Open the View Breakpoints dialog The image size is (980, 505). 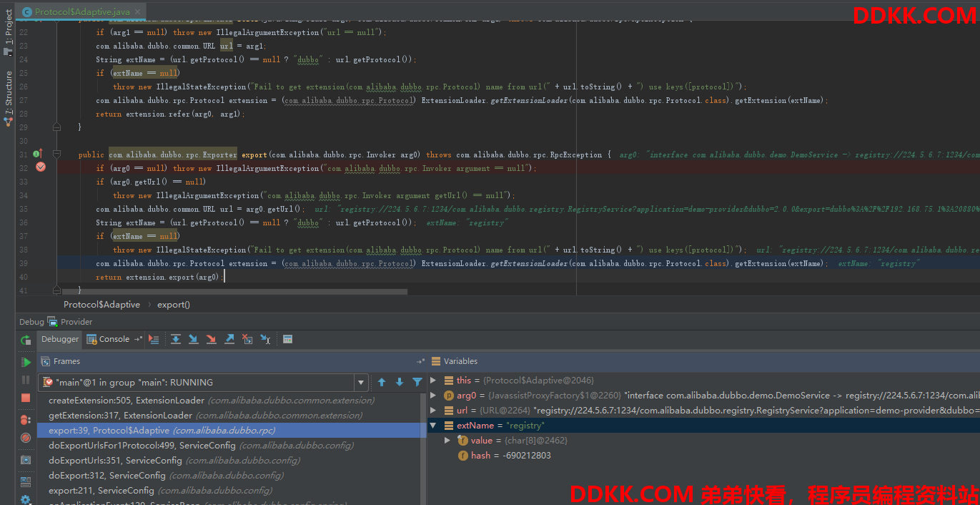pyautogui.click(x=26, y=420)
